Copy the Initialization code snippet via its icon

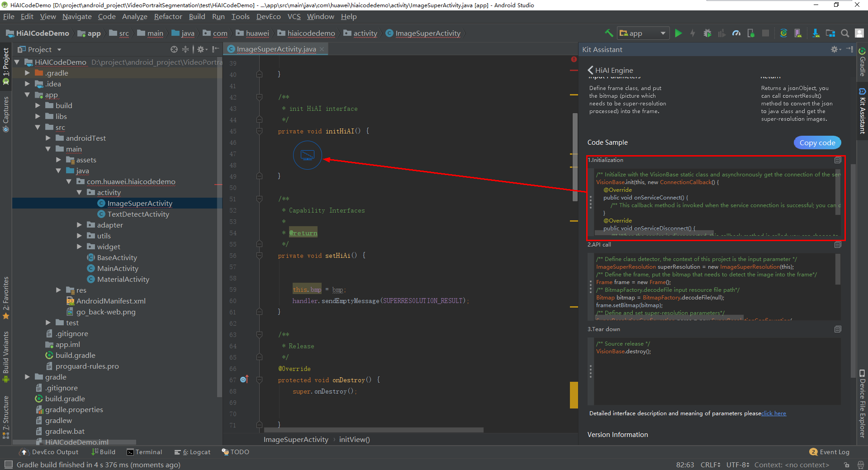tap(837, 160)
